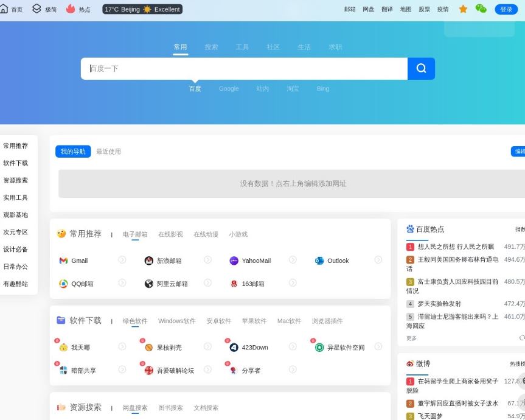Viewport: 525px width, 420px height.
Task: Click the WeChat icon in top bar
Action: click(x=481, y=9)
